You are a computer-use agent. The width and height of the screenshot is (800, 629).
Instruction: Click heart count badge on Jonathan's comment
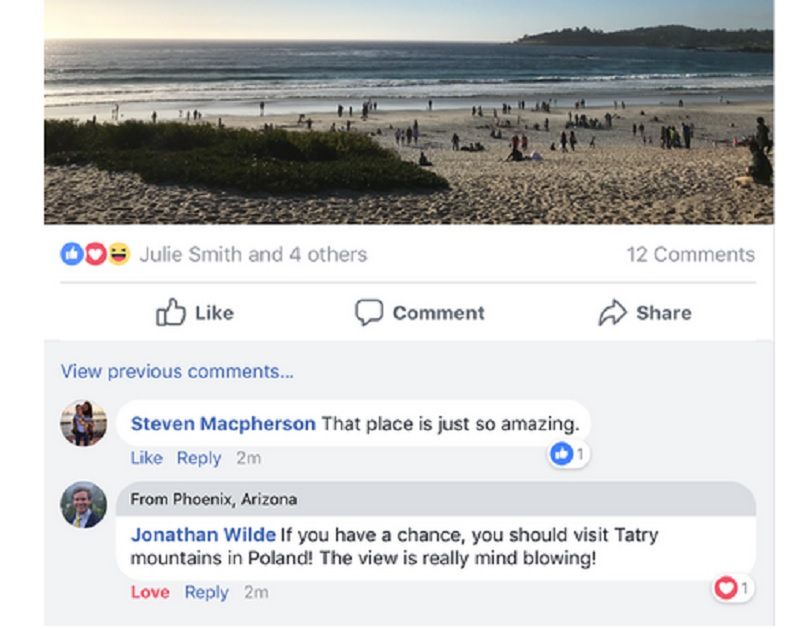(732, 588)
